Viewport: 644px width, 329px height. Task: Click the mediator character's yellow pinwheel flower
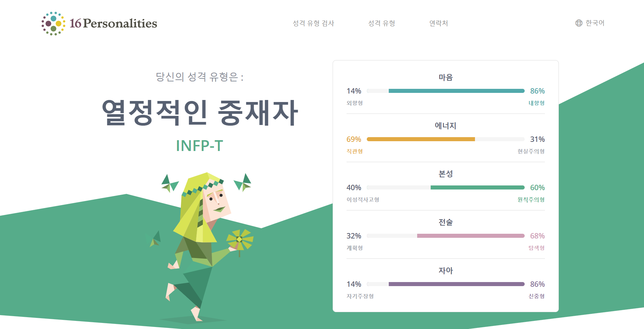coord(239,239)
